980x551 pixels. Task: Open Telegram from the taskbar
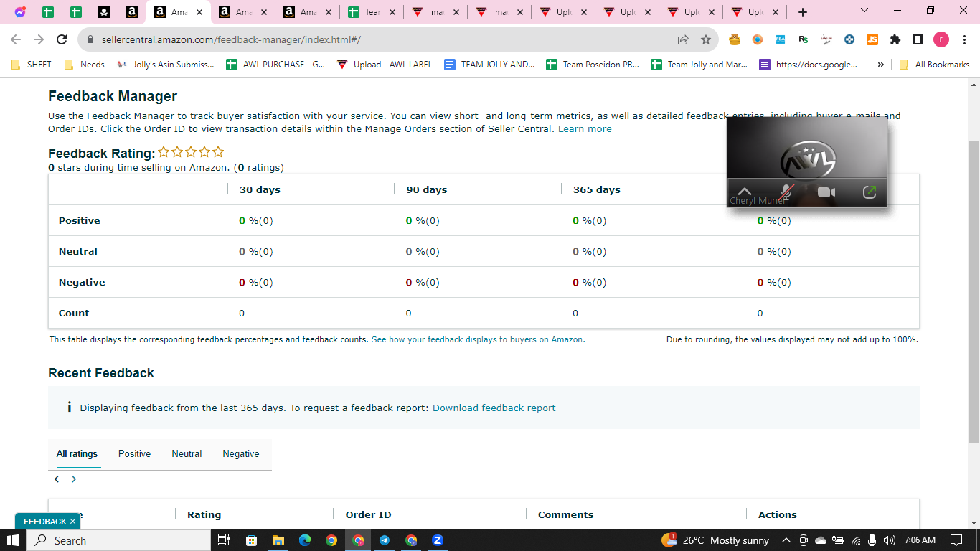click(385, 540)
